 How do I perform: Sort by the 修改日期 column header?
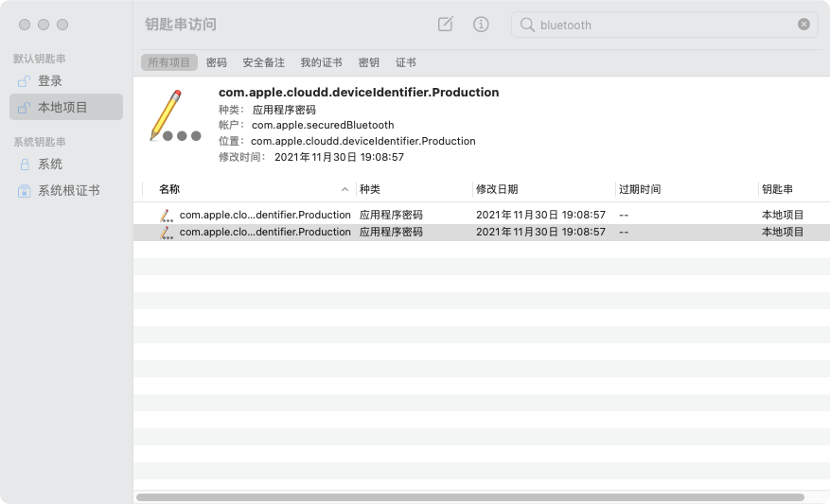click(x=497, y=189)
